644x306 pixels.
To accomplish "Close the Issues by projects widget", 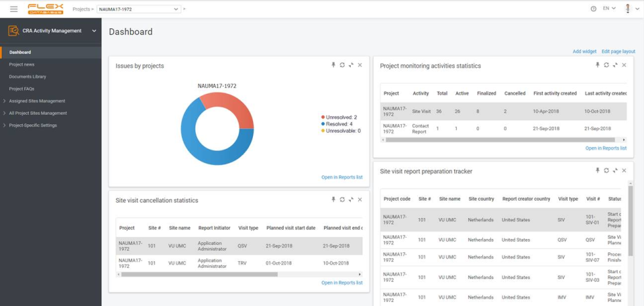I will (x=360, y=65).
